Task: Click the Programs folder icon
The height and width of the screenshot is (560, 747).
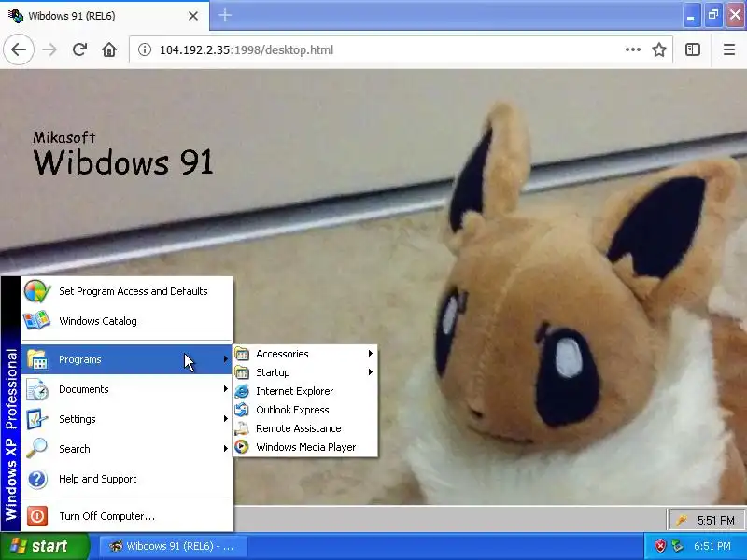Action: [36, 359]
